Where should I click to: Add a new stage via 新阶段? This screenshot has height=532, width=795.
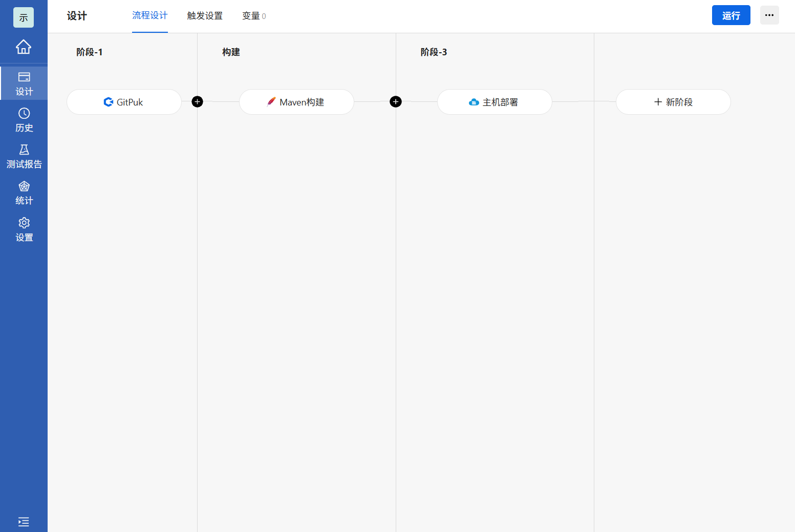[x=673, y=102]
